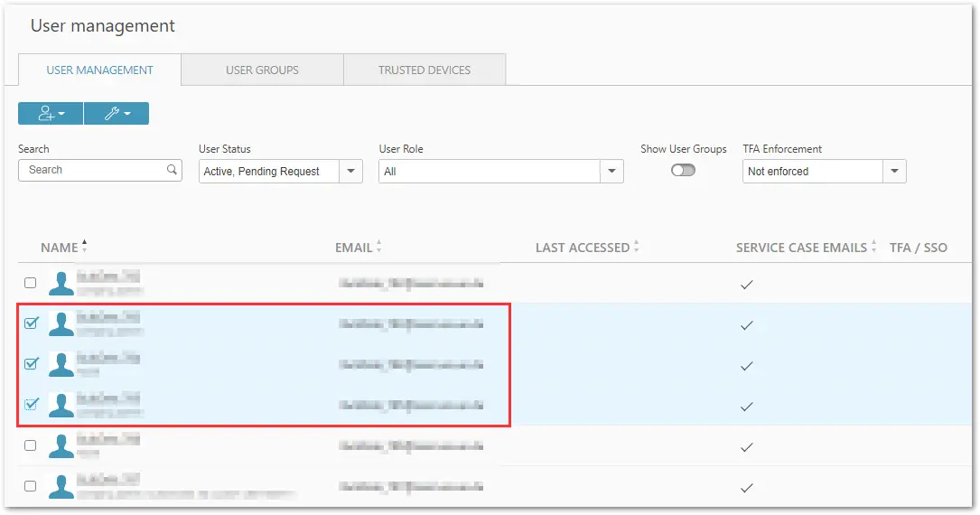Click the first row's user avatar icon
The height and width of the screenshot is (515, 980).
(61, 283)
